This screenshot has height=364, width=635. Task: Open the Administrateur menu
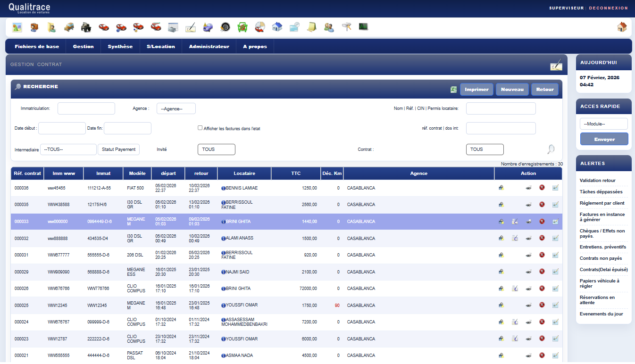pos(209,47)
